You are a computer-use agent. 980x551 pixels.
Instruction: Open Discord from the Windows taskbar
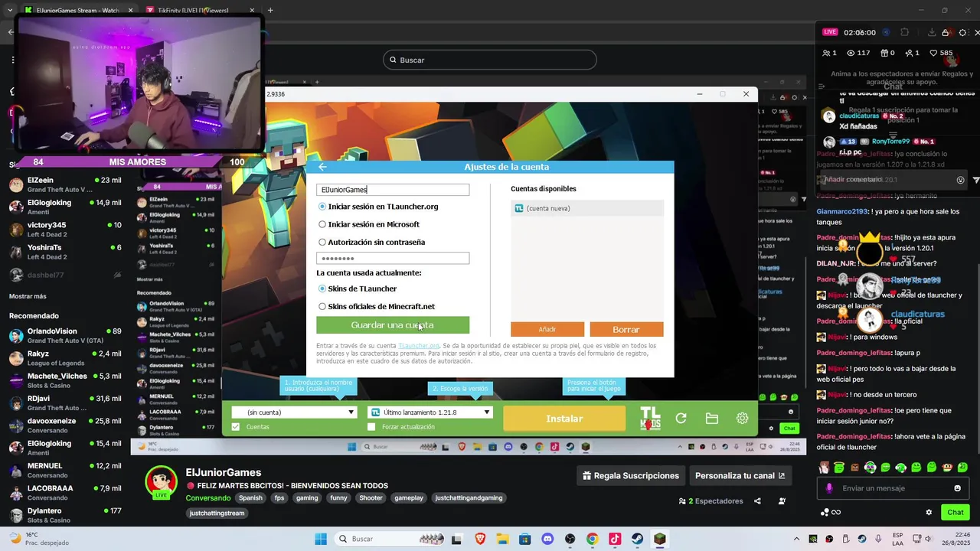(547, 539)
